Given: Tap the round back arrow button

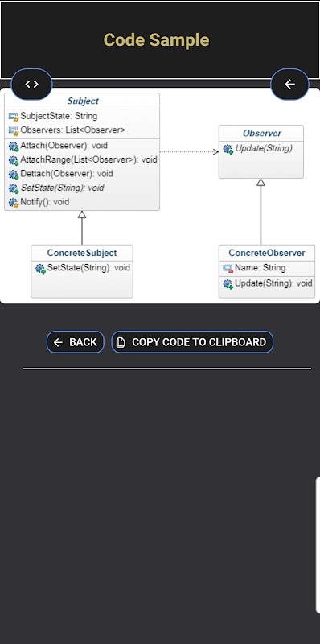Looking at the screenshot, I should pyautogui.click(x=289, y=85).
